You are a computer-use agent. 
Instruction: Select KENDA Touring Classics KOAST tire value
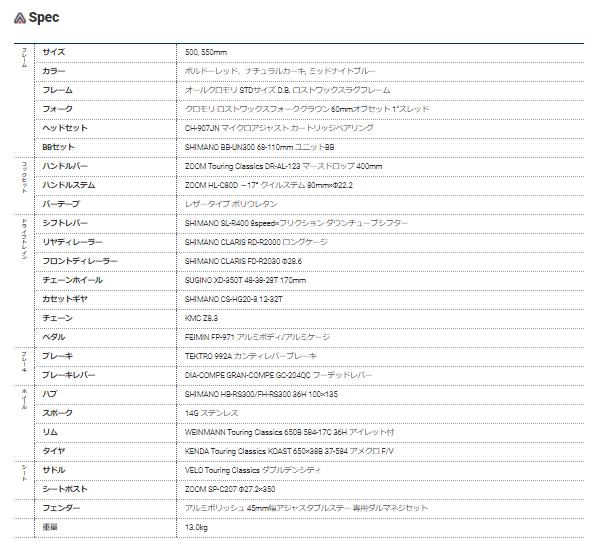coord(289,451)
